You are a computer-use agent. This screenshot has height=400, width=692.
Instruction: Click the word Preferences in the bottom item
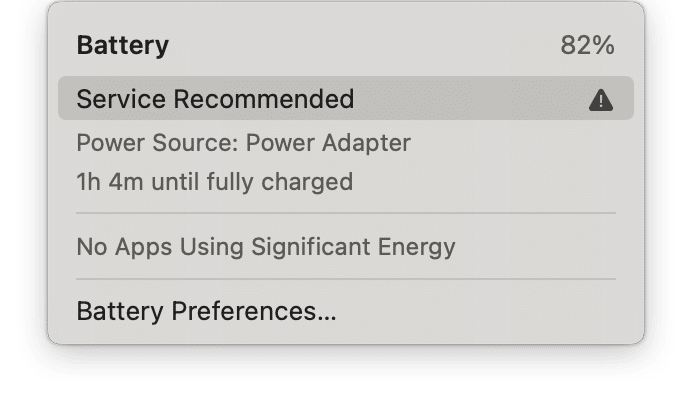(x=249, y=311)
